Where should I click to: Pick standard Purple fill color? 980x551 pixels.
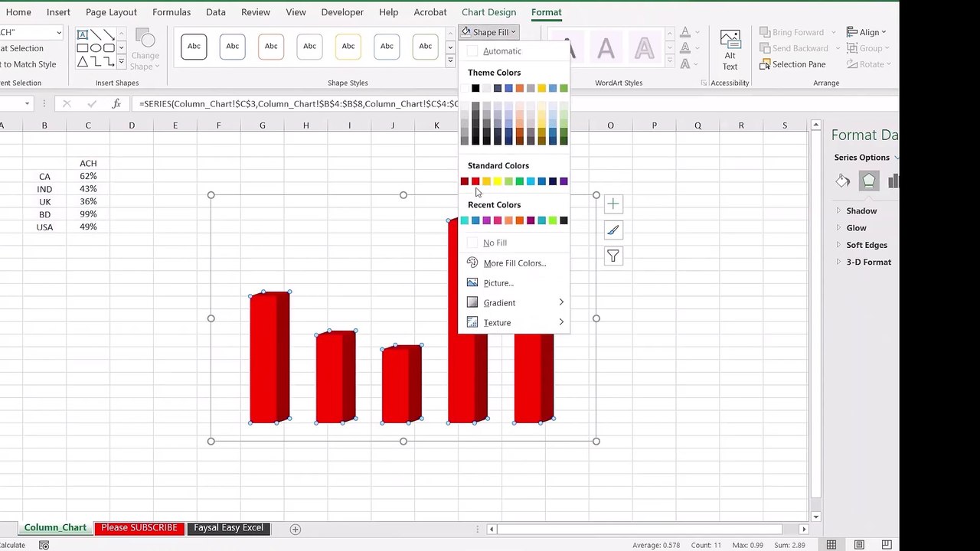[563, 181]
